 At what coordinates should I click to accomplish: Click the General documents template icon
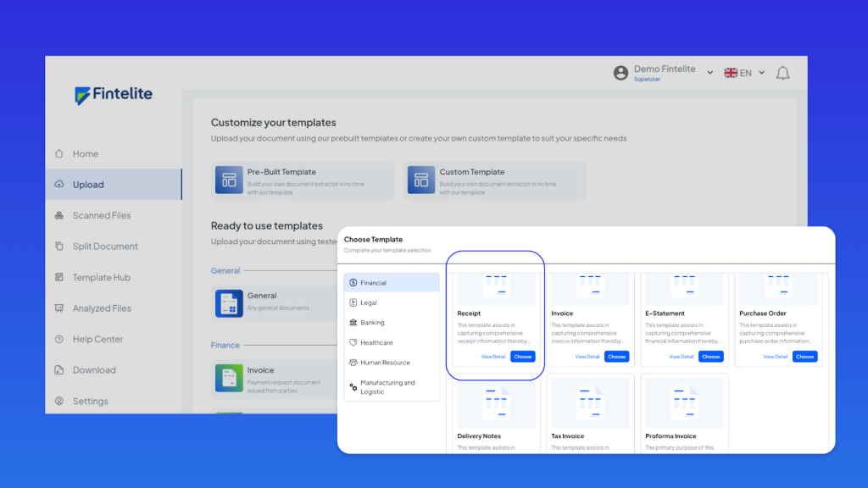[x=229, y=302]
